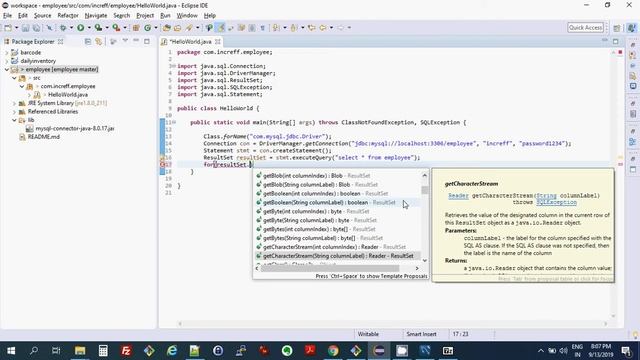
Task: Choose getBlob(int columnIndex) proposal
Action: pyautogui.click(x=337, y=176)
